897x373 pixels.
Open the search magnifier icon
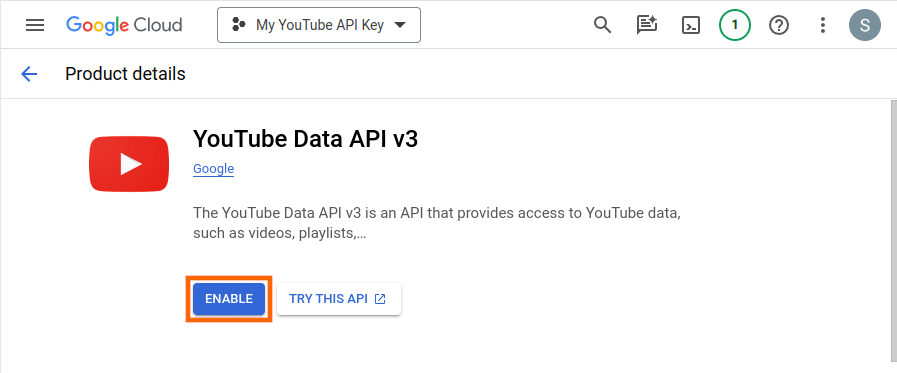point(602,25)
